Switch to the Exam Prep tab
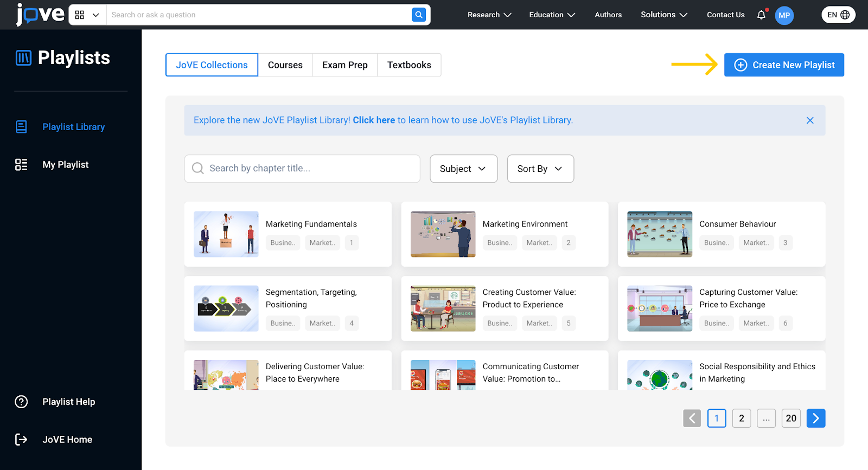 coord(345,65)
